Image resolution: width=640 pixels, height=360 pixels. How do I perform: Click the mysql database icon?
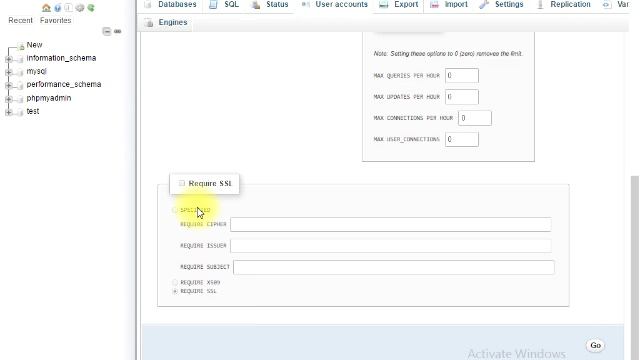pos(19,72)
